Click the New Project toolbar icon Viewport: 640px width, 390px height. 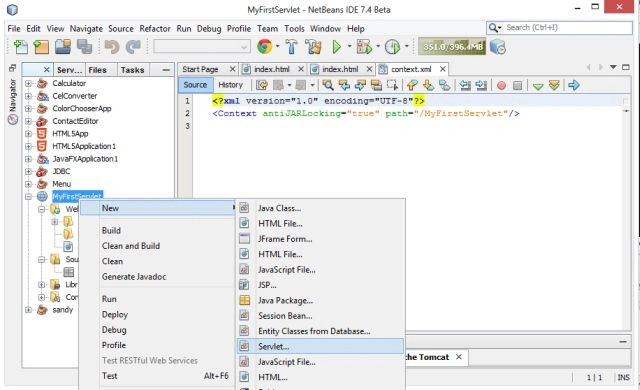point(41,47)
